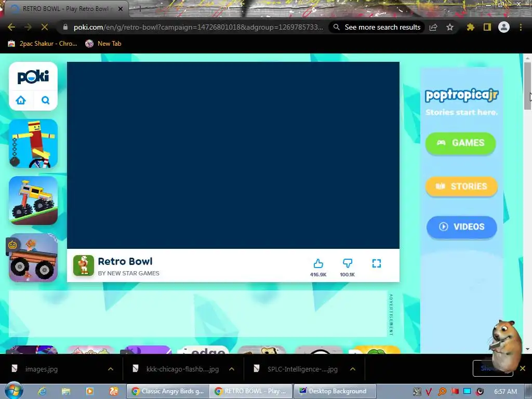Click the system clock 6:57 AM
Screen dimensions: 532x399
tap(505, 392)
